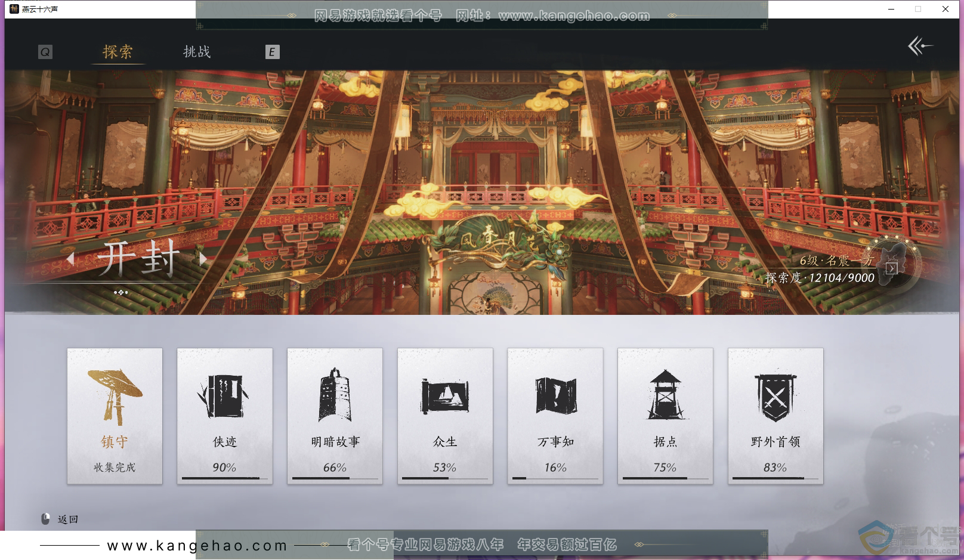This screenshot has width=964, height=560.
Task: Click the region page indicator dots under 开封
Action: (121, 292)
